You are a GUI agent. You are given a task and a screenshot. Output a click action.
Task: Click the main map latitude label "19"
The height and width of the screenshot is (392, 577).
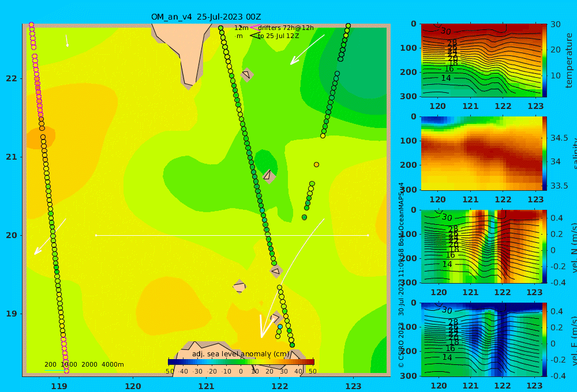point(12,314)
